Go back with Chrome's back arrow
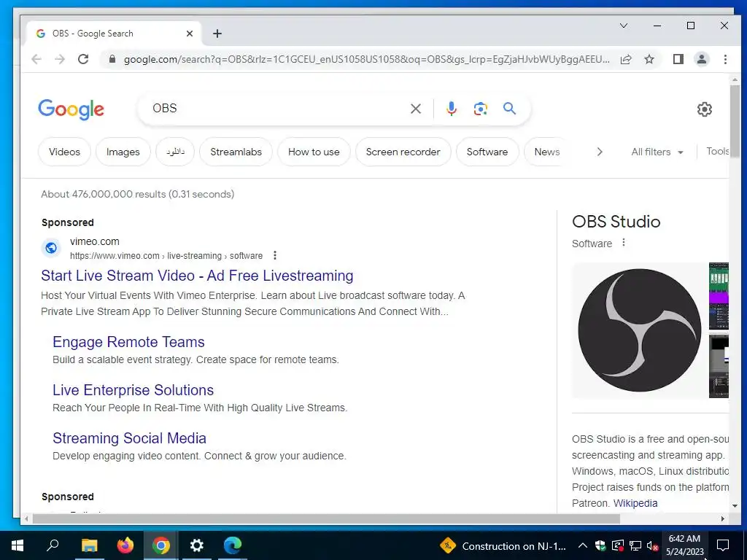747x560 pixels. [36, 59]
